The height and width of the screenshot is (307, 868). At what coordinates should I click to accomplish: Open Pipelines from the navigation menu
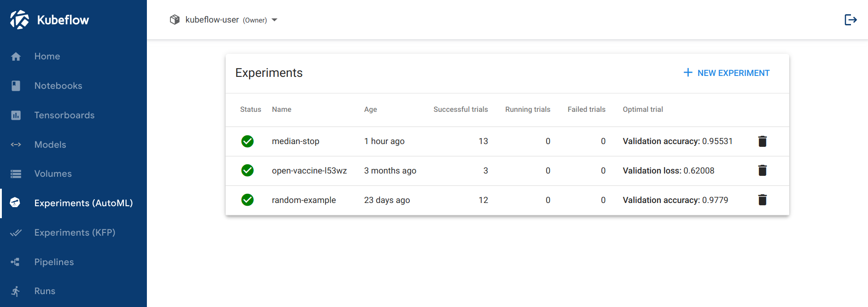pyautogui.click(x=54, y=262)
